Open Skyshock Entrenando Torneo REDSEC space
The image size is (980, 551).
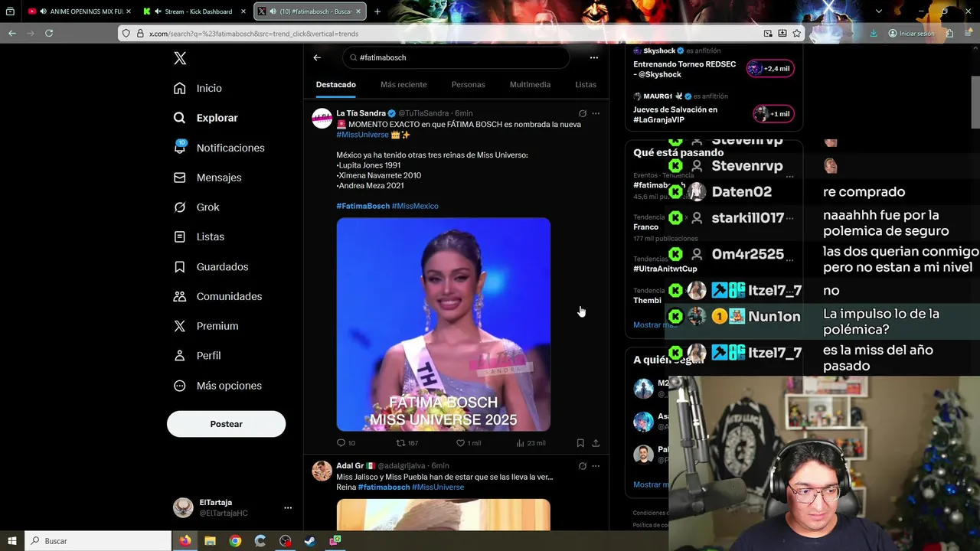coord(714,64)
